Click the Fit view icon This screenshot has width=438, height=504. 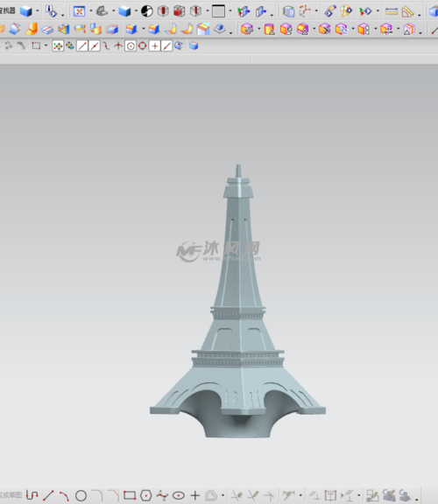(79, 11)
